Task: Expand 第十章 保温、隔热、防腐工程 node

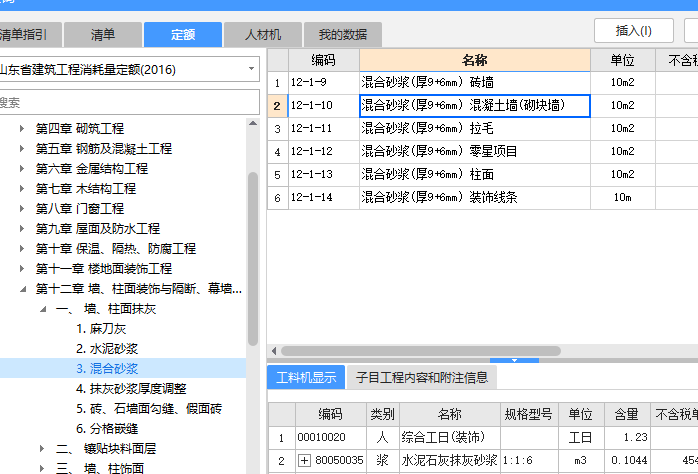Action: (x=22, y=249)
